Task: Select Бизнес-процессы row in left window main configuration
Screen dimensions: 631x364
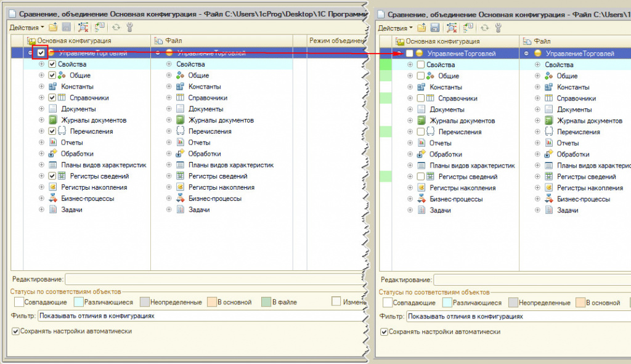Action: click(88, 198)
